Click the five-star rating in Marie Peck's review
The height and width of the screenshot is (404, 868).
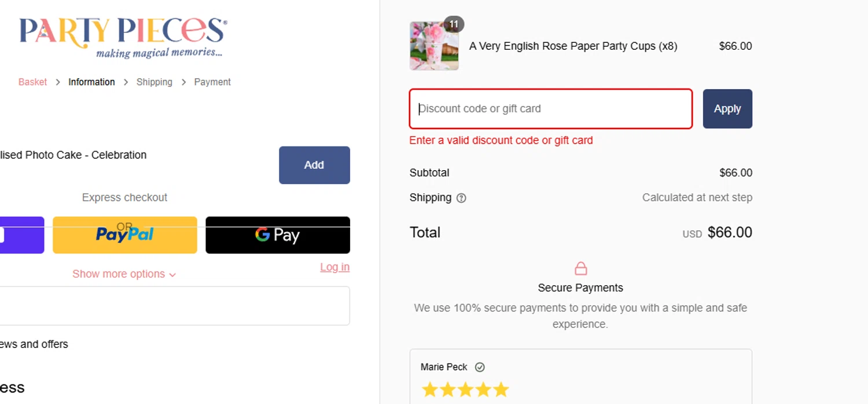coord(465,390)
